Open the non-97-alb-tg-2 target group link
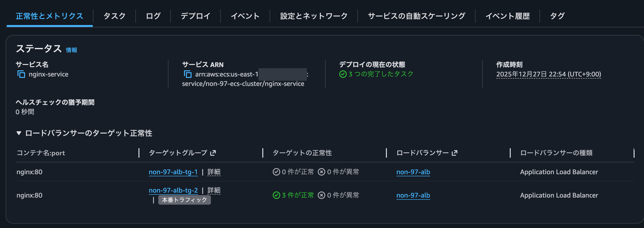Image resolution: width=644 pixels, height=228 pixels. tap(173, 190)
